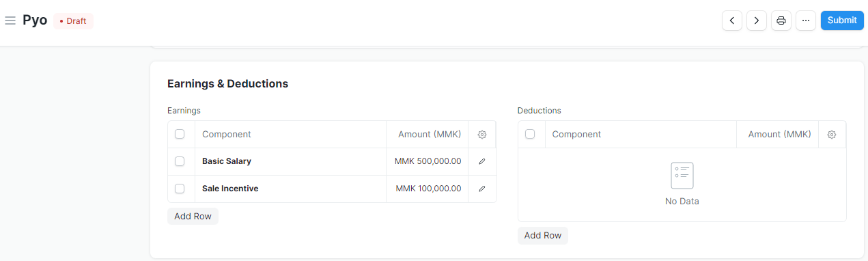Screen dimensions: 868x261
Task: Tick the Sale Incentive row checkbox
Action: pyautogui.click(x=180, y=189)
